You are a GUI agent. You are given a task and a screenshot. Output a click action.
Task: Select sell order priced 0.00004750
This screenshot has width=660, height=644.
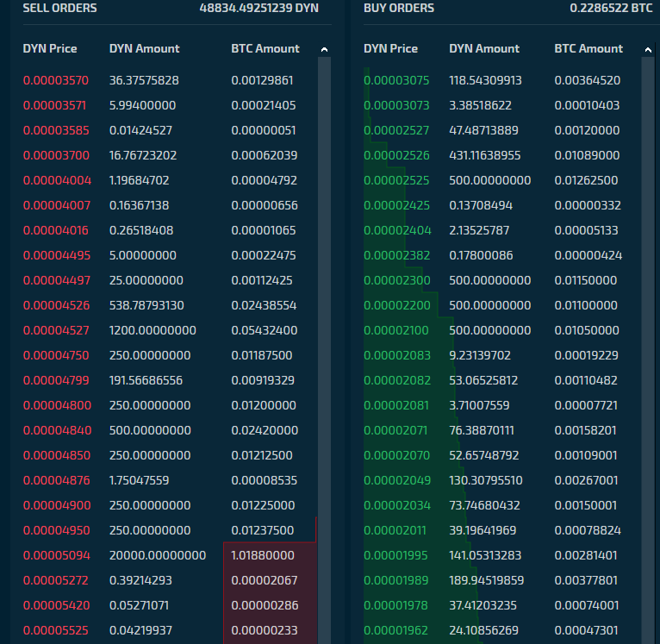tap(170, 355)
